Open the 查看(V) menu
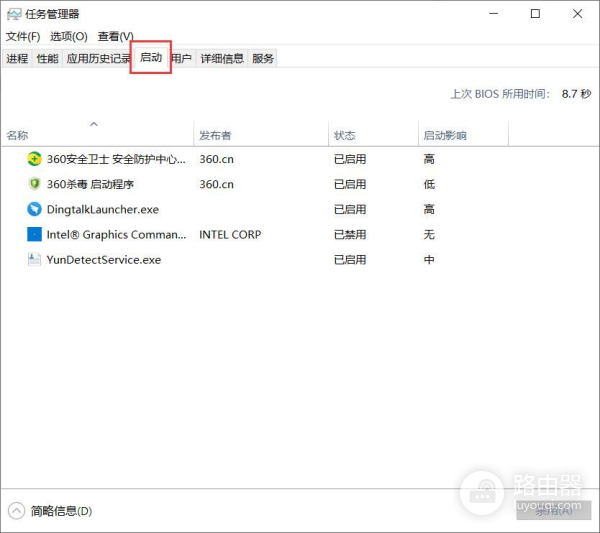600x533 pixels. [116, 36]
